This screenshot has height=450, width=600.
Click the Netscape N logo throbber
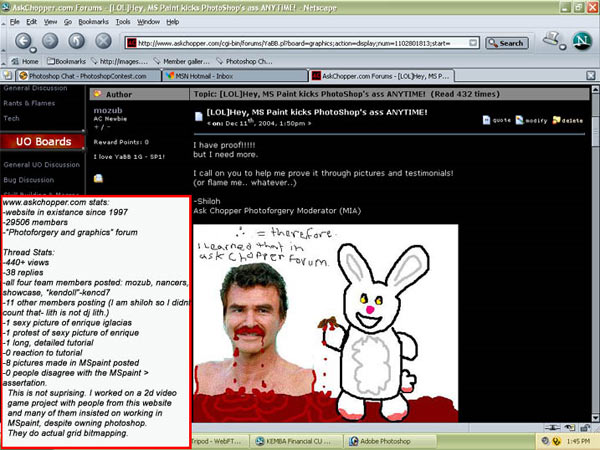point(582,41)
